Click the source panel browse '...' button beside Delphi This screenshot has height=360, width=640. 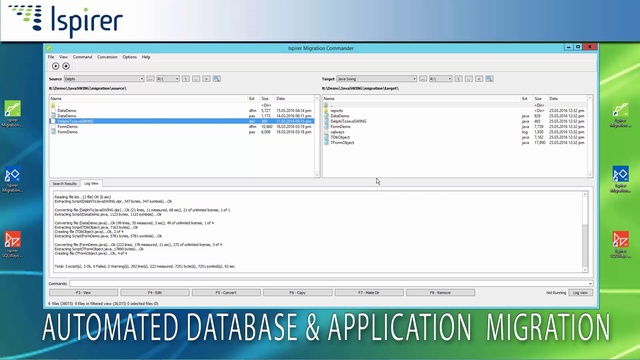pyautogui.click(x=150, y=79)
